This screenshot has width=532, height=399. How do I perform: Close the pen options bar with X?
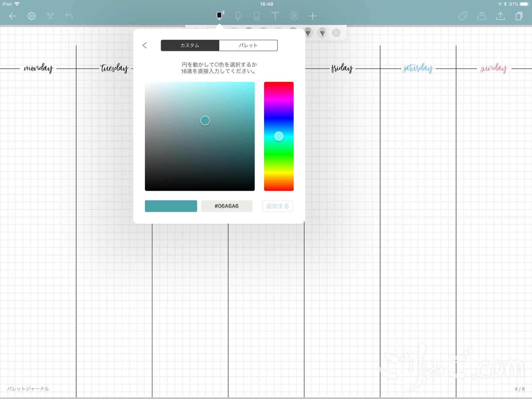336,33
